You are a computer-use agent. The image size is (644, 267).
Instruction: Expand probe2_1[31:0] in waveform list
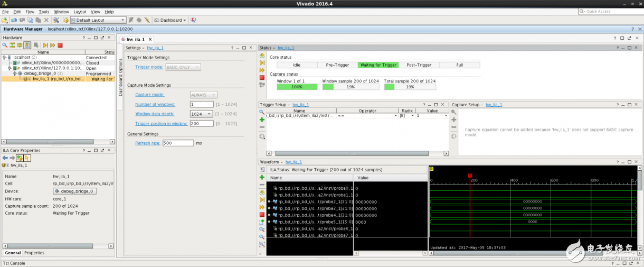pyautogui.click(x=269, y=201)
